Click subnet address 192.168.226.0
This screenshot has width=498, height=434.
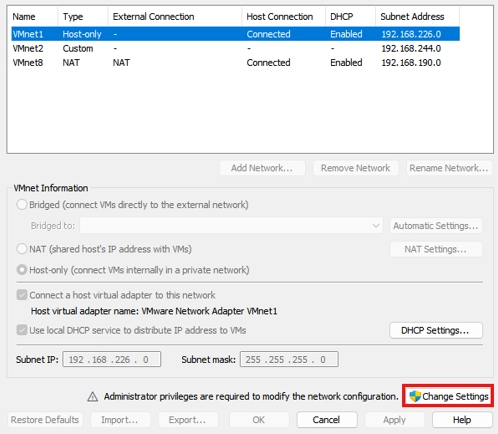[x=411, y=34]
